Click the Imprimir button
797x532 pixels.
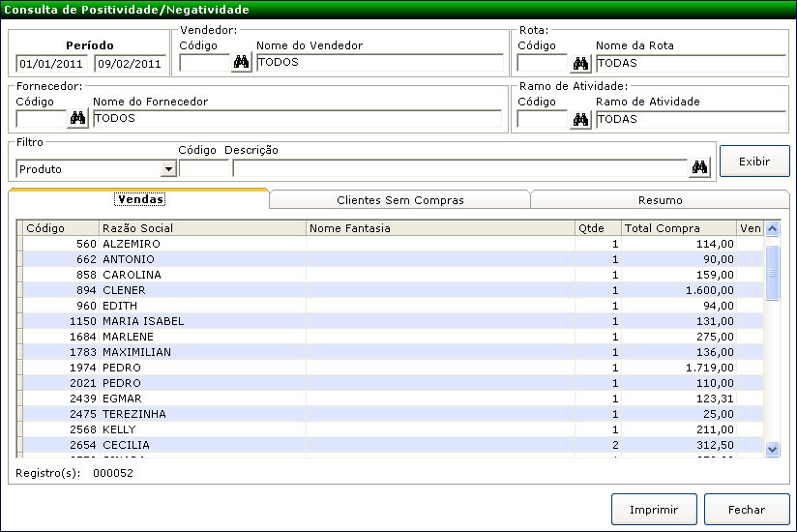click(654, 509)
